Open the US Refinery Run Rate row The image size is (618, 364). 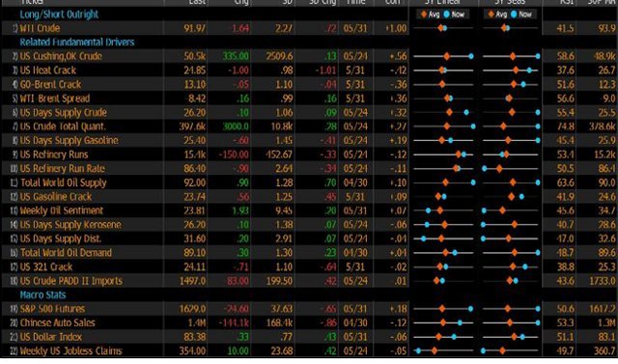309,169
